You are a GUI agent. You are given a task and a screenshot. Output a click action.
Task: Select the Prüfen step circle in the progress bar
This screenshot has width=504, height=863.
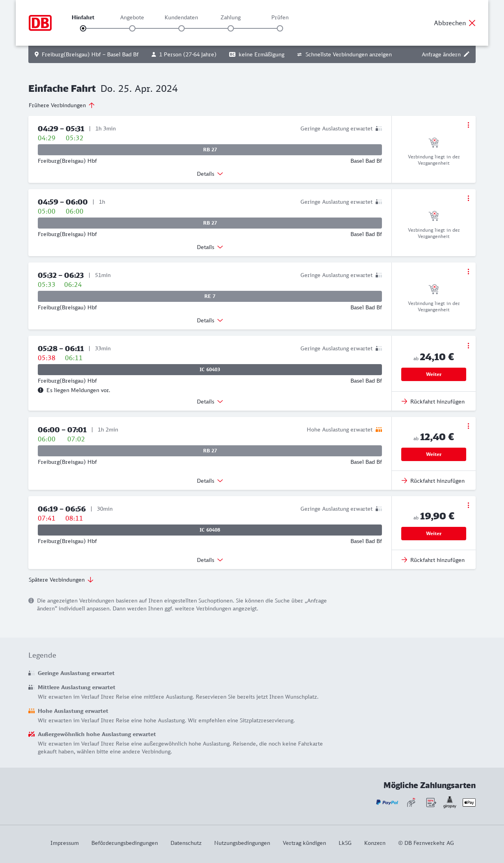280,28
